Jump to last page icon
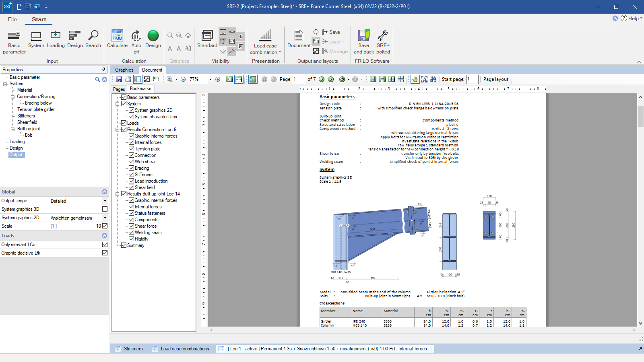The width and height of the screenshot is (644, 362). (331, 79)
